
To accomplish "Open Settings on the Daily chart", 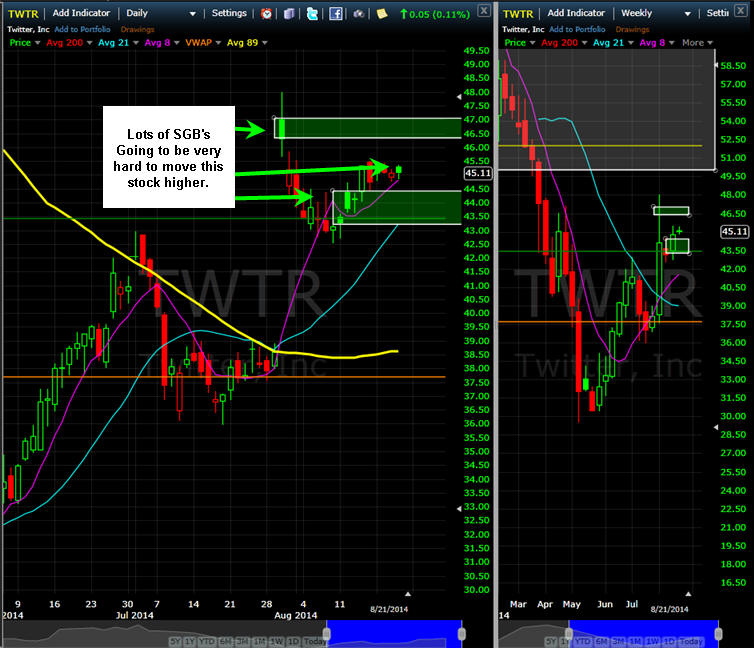I will [229, 13].
